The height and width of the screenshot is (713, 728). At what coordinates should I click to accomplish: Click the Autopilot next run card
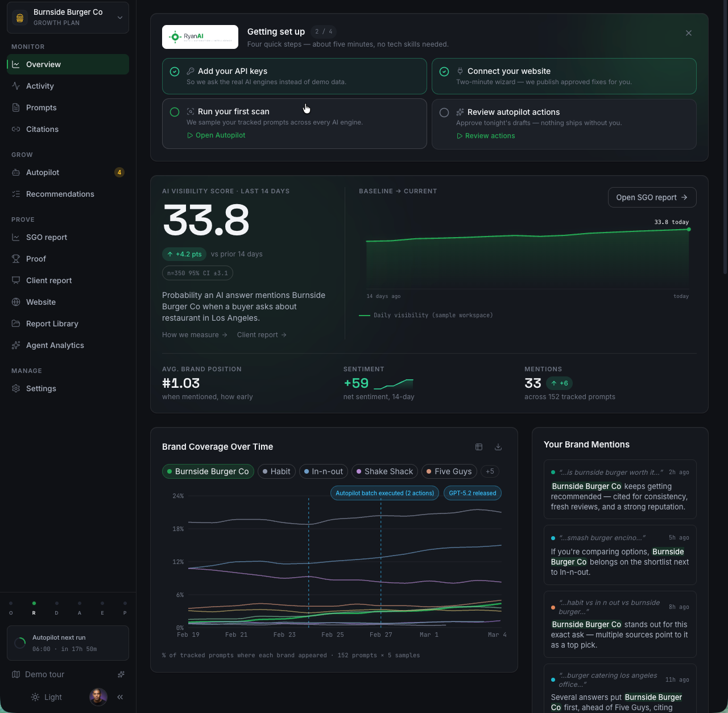coord(68,643)
